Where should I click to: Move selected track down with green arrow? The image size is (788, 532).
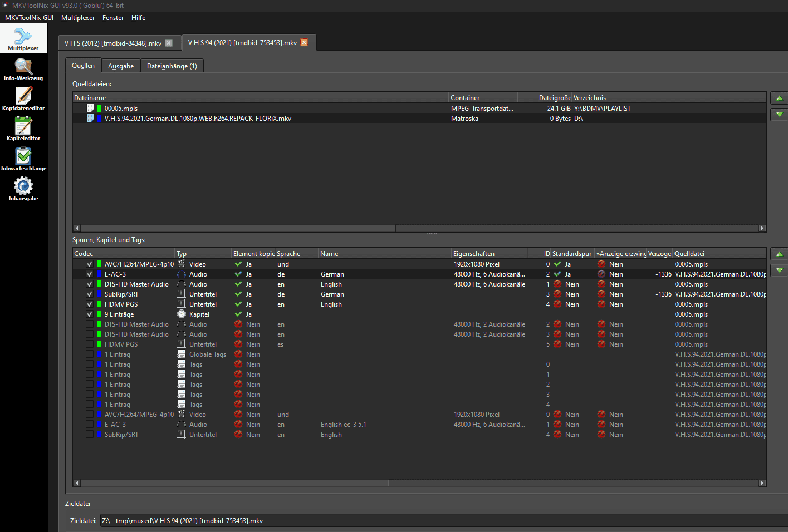pyautogui.click(x=779, y=270)
